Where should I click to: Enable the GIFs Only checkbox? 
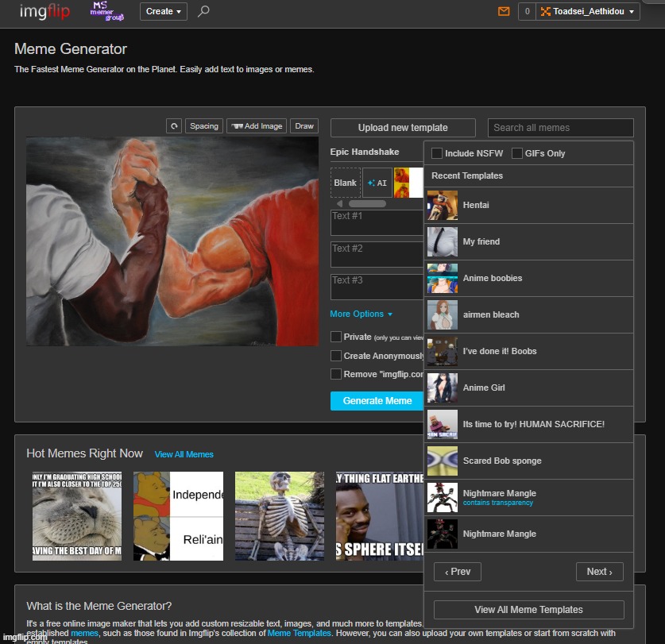click(517, 153)
